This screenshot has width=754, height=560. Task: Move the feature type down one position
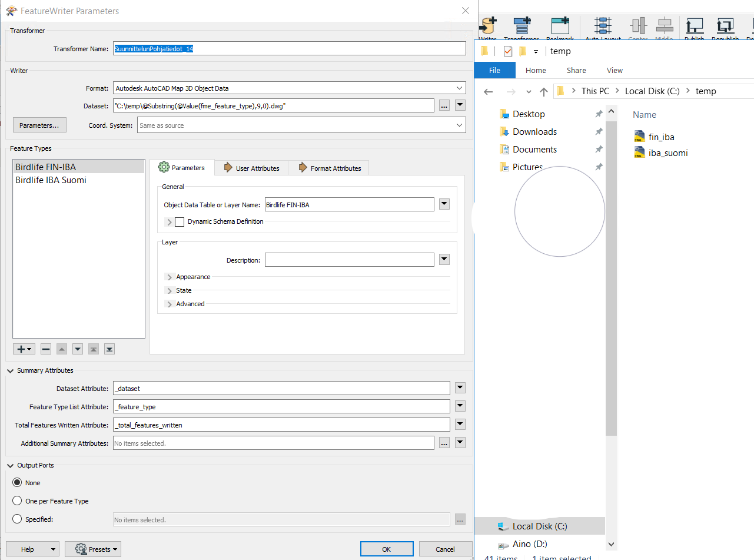point(78,349)
